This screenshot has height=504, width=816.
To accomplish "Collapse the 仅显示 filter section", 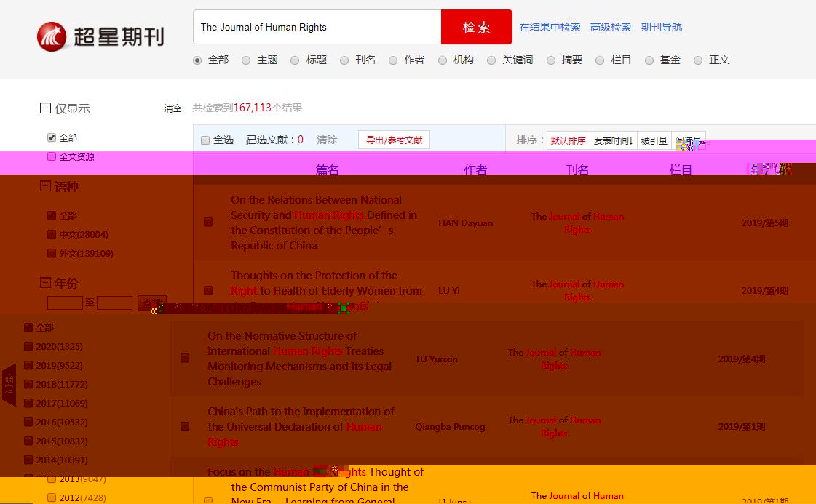I will (45, 108).
